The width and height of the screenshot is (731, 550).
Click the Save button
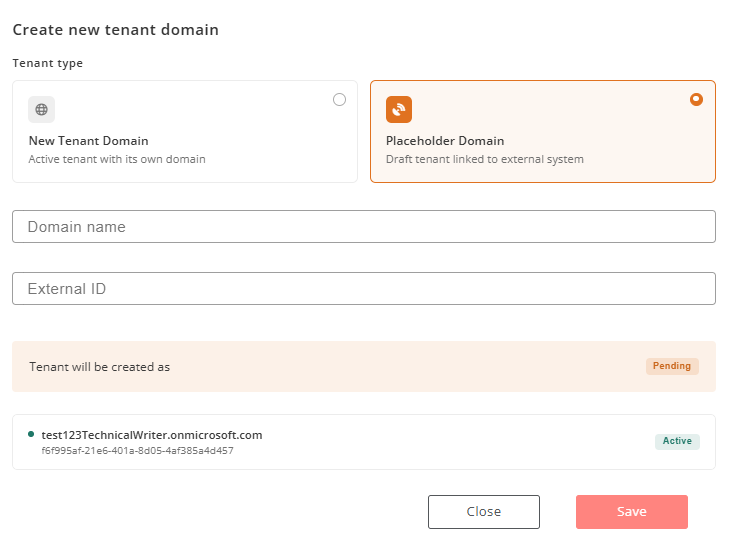pos(632,512)
